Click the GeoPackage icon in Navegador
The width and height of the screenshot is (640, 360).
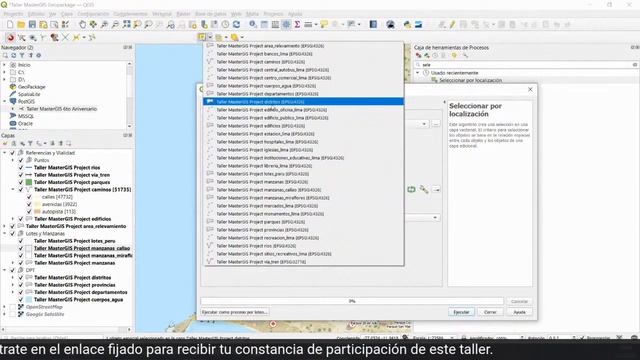click(x=13, y=87)
